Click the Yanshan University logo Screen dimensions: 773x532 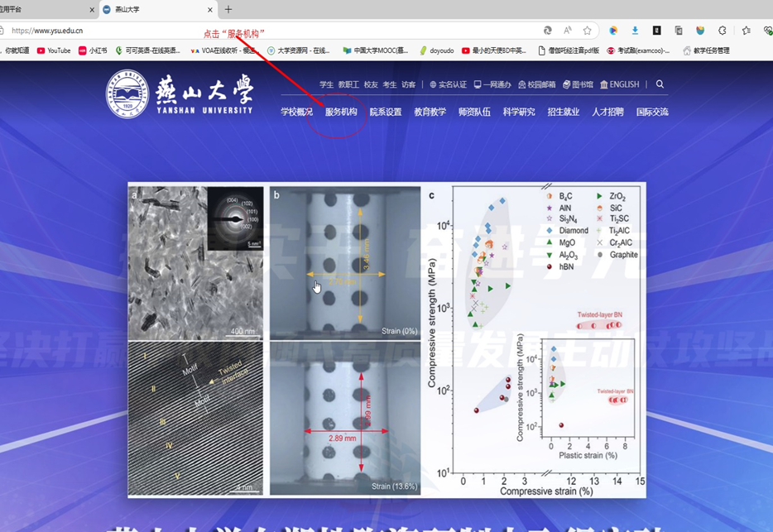click(180, 93)
